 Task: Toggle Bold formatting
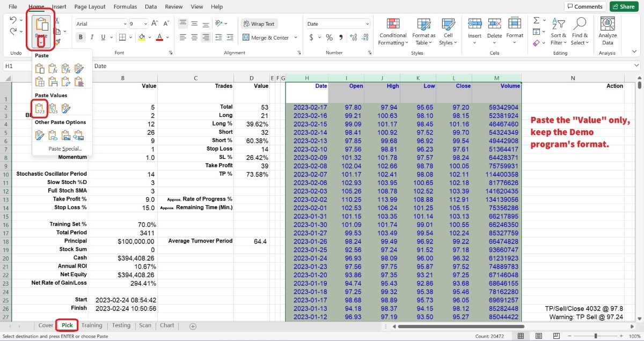(x=80, y=38)
